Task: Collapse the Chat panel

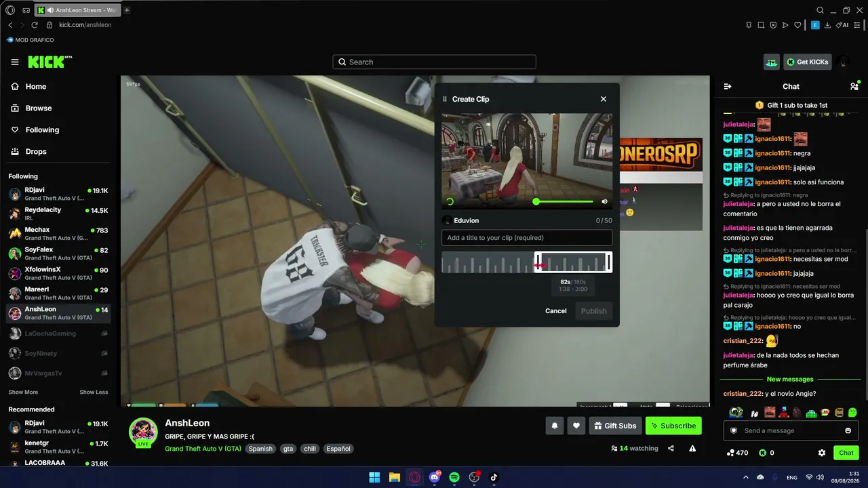Action: [728, 87]
